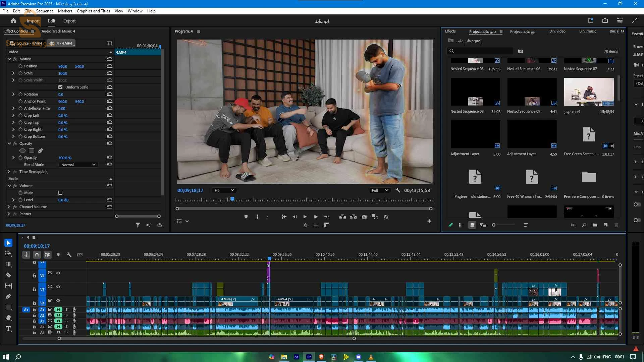
Task: Go to In point in Program monitor
Action: point(284,217)
